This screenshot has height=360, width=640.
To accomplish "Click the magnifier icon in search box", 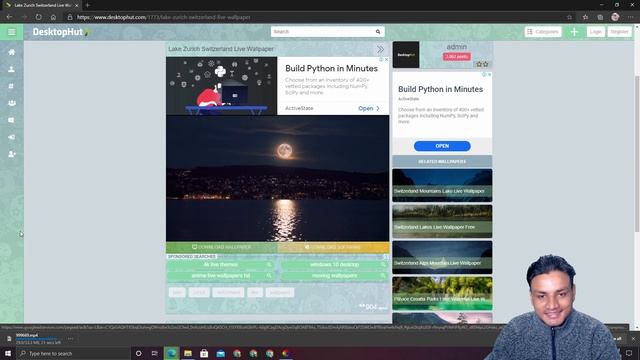I will 378,31.
